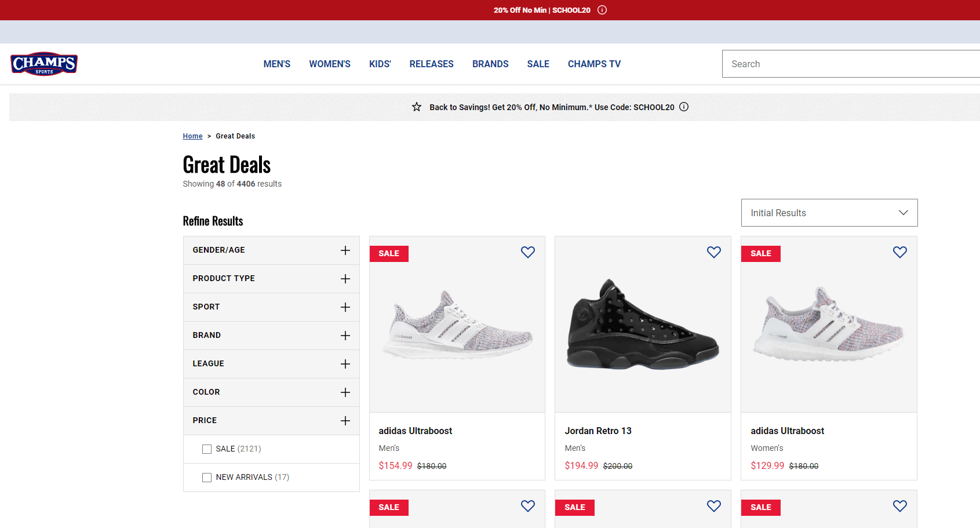Check the NEW ARRIVALS (17) checkbox
The width and height of the screenshot is (980, 528).
point(207,478)
